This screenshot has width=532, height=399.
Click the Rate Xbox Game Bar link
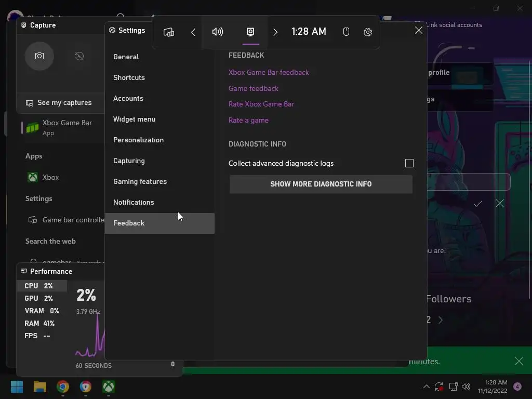coord(261,104)
